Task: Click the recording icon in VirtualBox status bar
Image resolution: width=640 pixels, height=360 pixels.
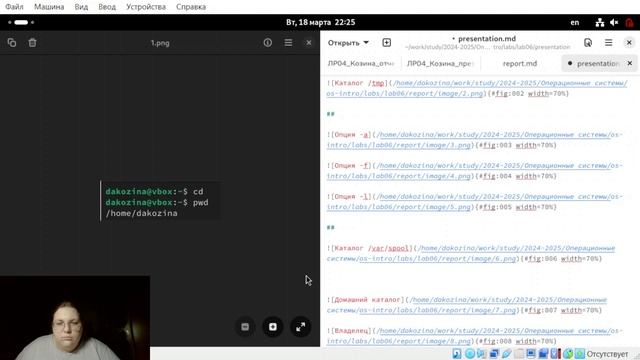Action: coord(543,354)
